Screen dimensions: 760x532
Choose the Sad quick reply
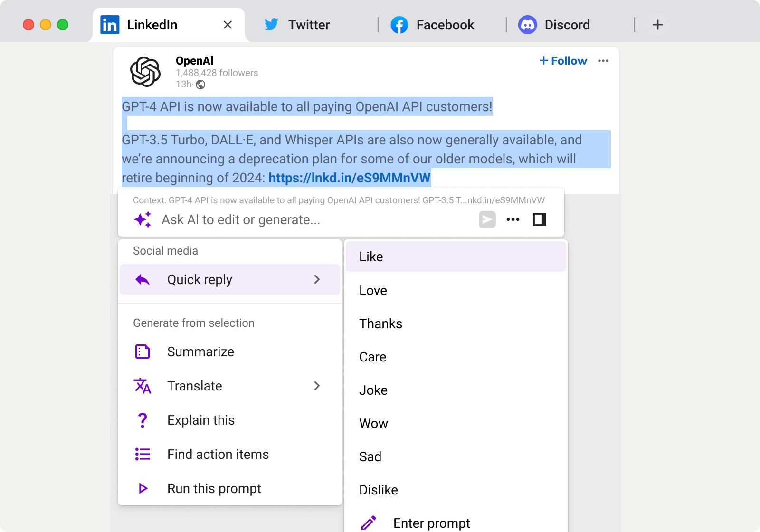coord(456,456)
